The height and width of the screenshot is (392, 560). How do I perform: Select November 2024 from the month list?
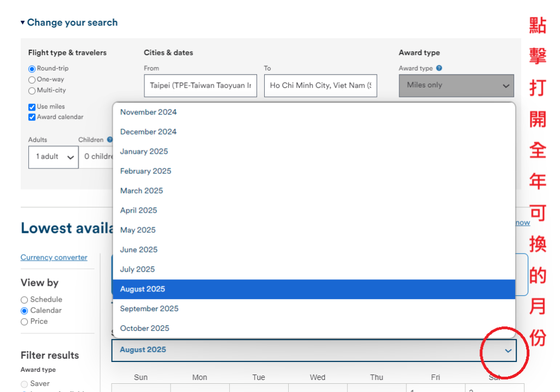point(149,112)
